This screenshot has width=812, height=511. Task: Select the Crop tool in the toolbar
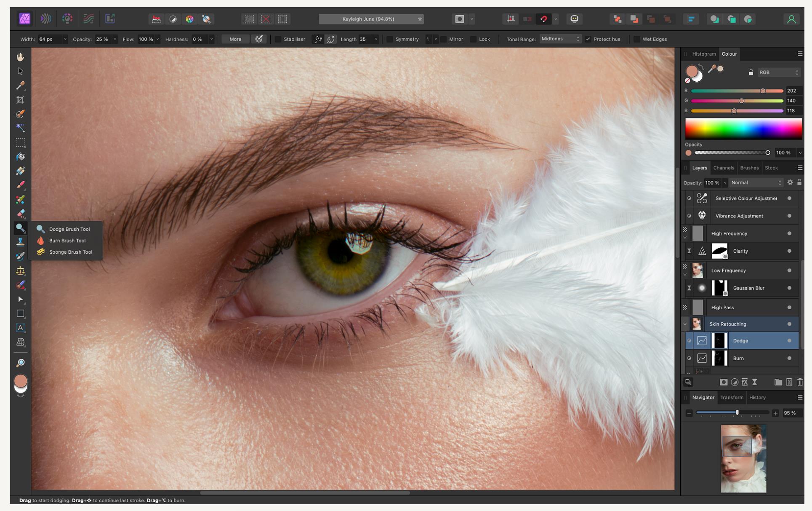pyautogui.click(x=20, y=100)
